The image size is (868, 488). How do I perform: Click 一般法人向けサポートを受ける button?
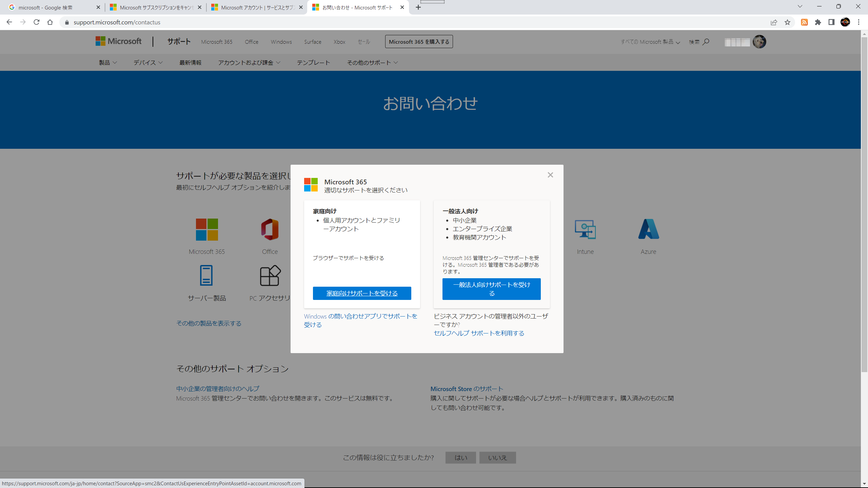coord(491,289)
